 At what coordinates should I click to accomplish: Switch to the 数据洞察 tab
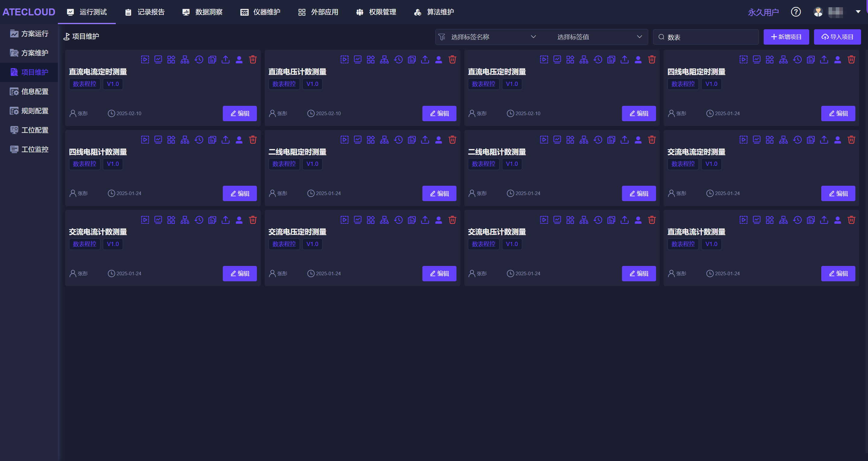point(203,12)
